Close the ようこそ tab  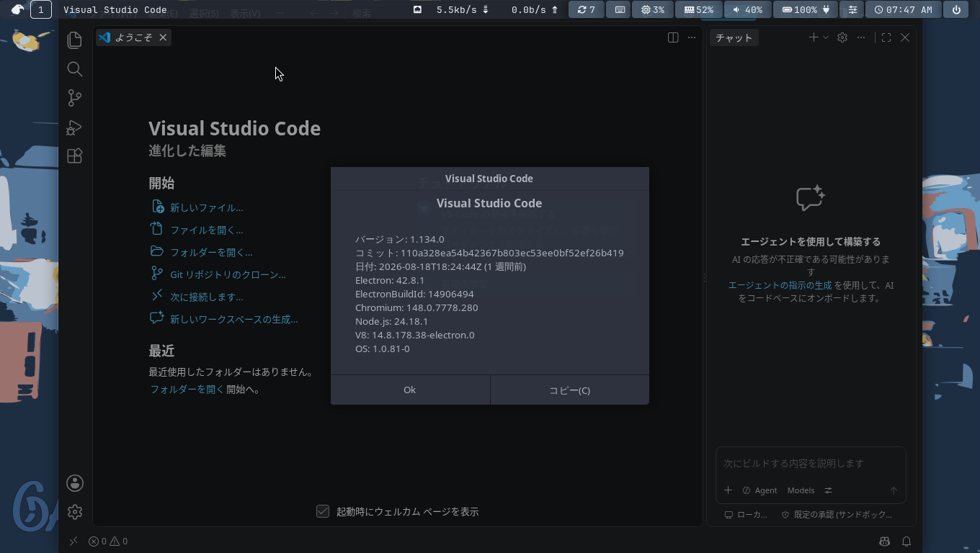[x=163, y=37]
